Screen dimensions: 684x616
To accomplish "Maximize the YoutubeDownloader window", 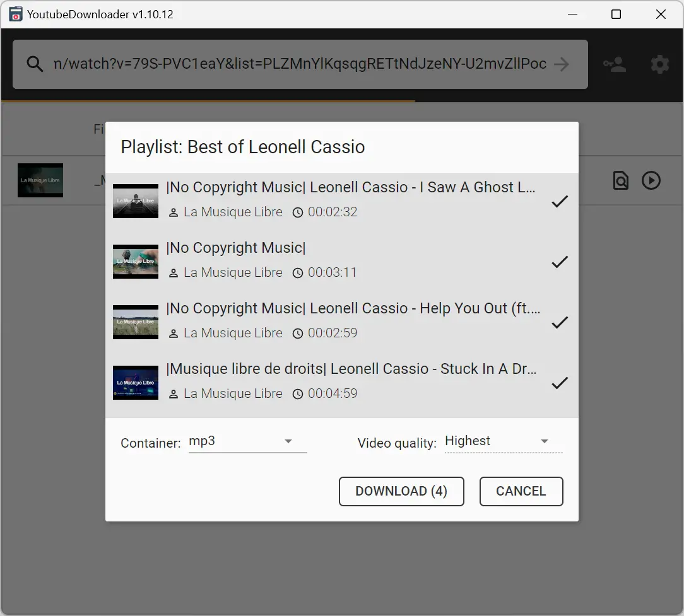I will (x=616, y=15).
